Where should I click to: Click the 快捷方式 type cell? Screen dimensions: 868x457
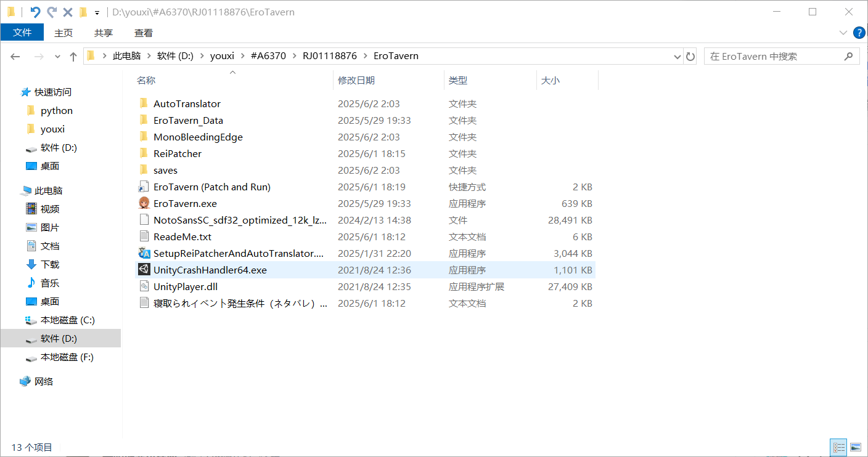[467, 187]
